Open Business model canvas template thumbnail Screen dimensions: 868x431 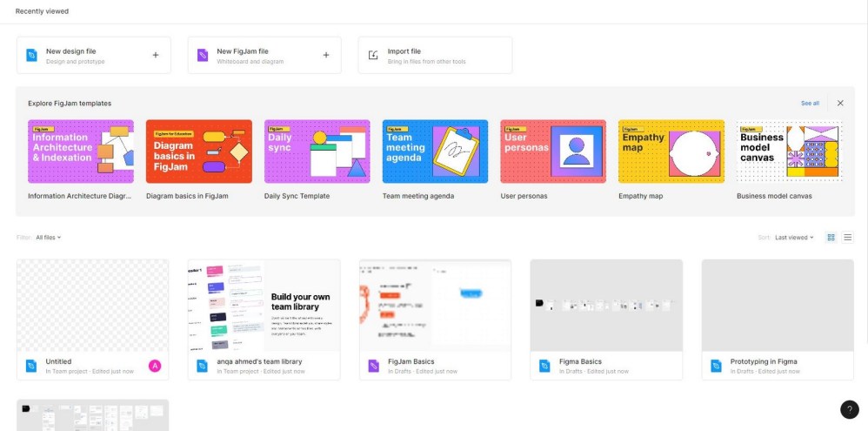tap(790, 152)
